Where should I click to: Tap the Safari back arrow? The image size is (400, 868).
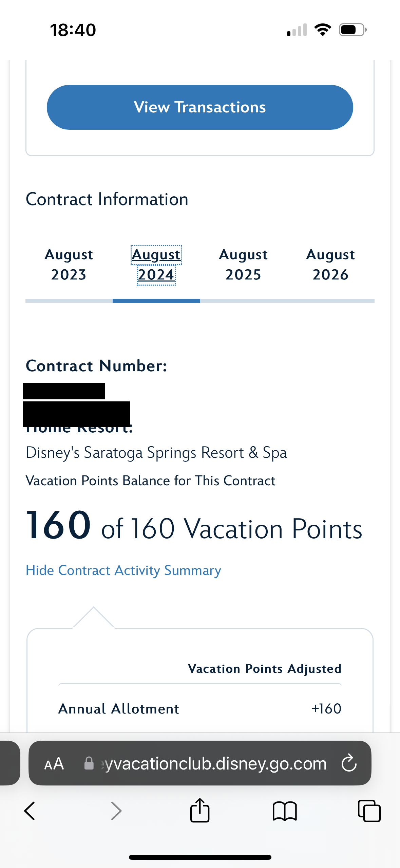click(x=30, y=811)
